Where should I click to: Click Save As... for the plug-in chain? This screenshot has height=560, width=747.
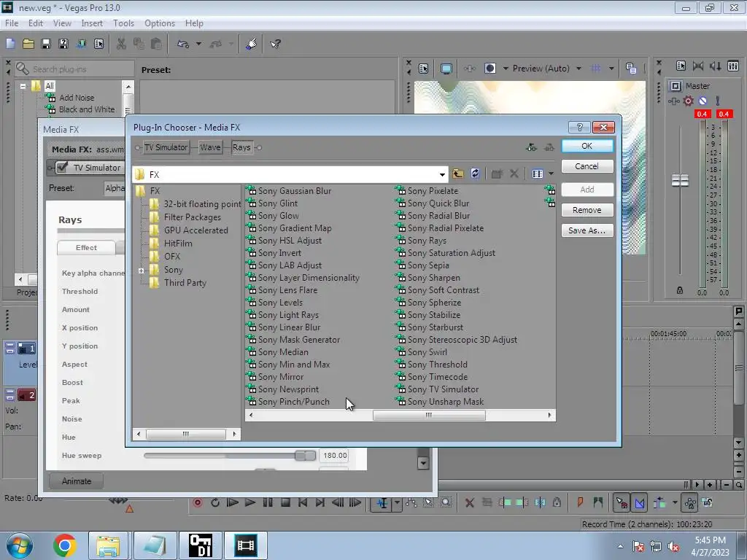pyautogui.click(x=587, y=230)
